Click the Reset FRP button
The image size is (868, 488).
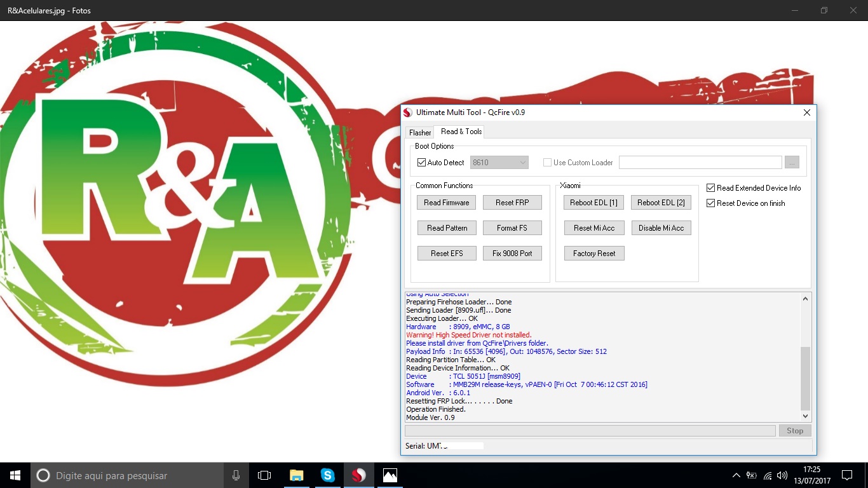(512, 203)
